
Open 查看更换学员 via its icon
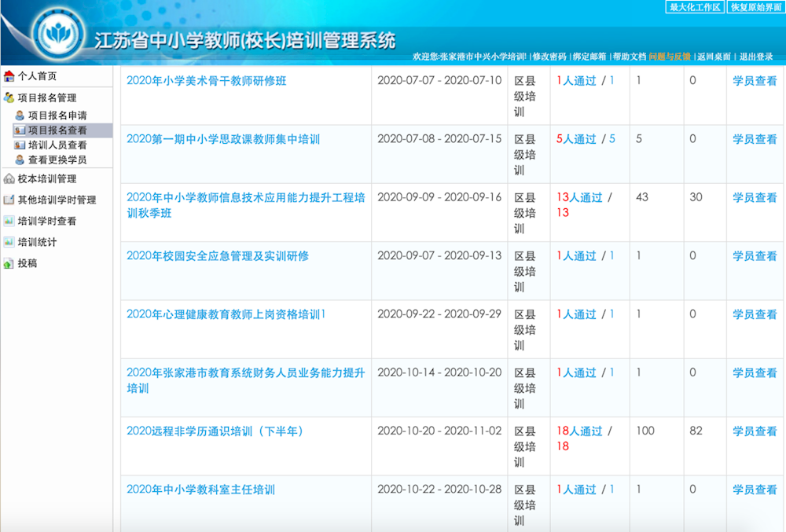point(20,160)
